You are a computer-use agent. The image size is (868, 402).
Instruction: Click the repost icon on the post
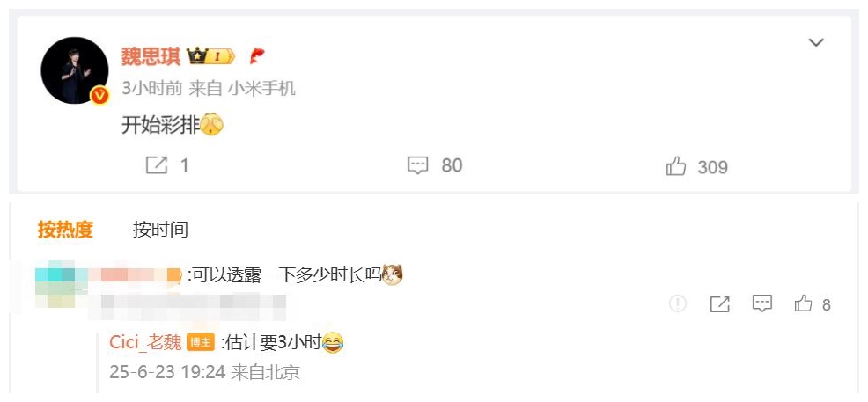(x=156, y=164)
